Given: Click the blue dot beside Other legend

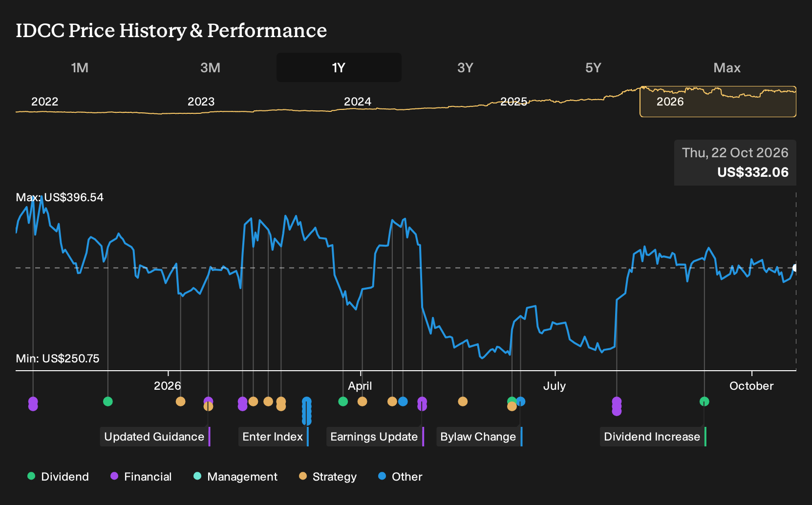Looking at the screenshot, I should (x=382, y=476).
